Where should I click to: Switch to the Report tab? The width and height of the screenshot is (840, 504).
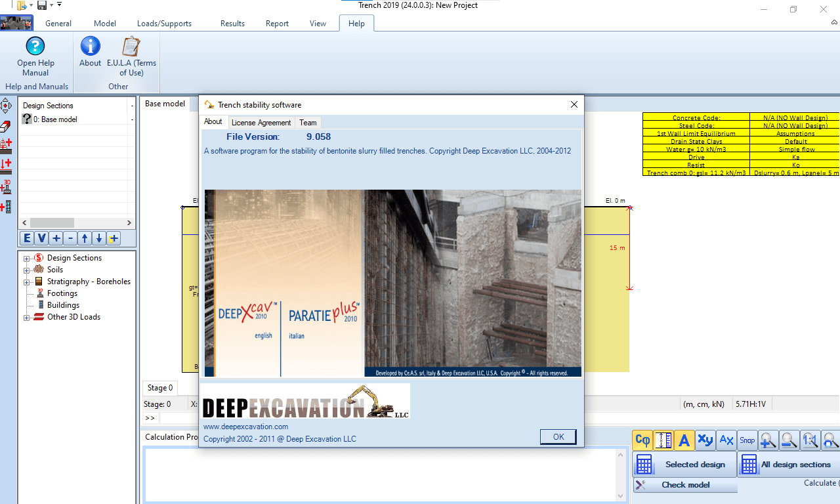tap(277, 24)
